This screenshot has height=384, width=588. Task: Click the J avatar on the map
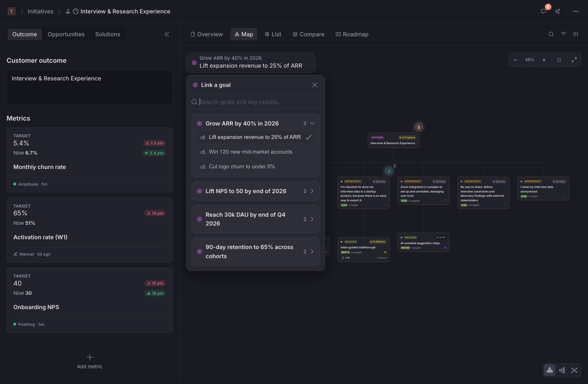click(389, 171)
